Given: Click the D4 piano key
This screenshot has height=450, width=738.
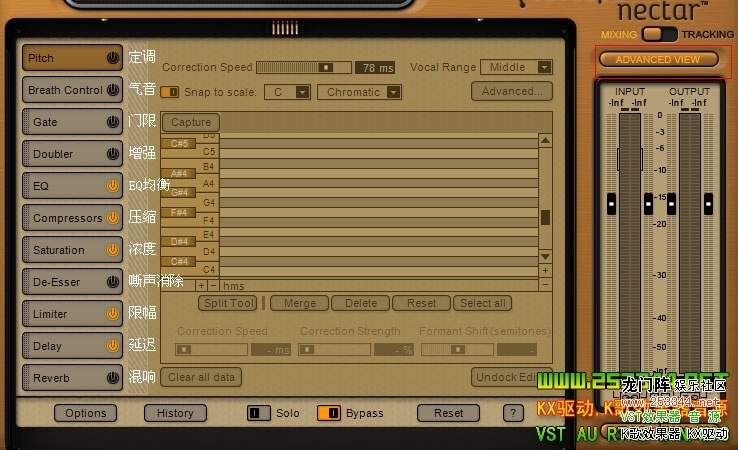Looking at the screenshot, I should tap(208, 251).
